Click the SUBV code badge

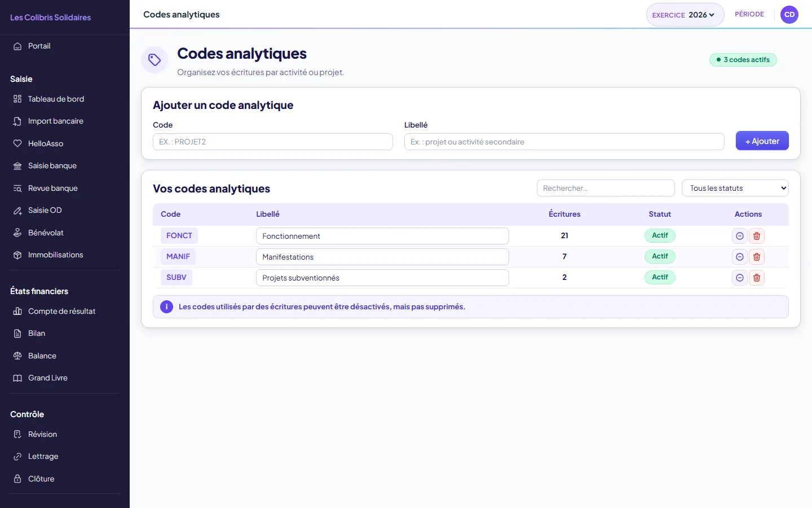tap(176, 277)
